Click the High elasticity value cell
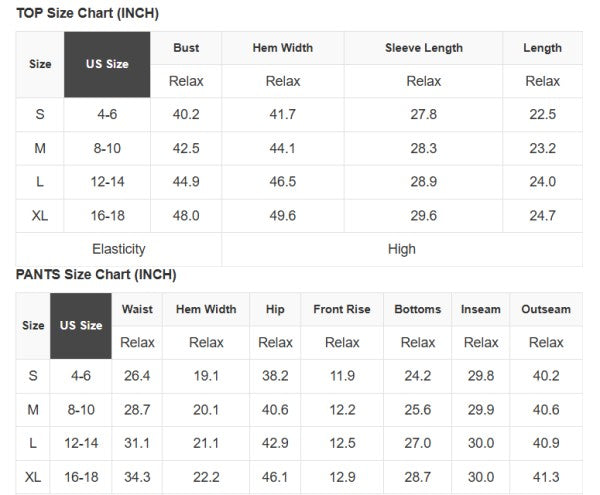The image size is (600, 495). [x=401, y=249]
